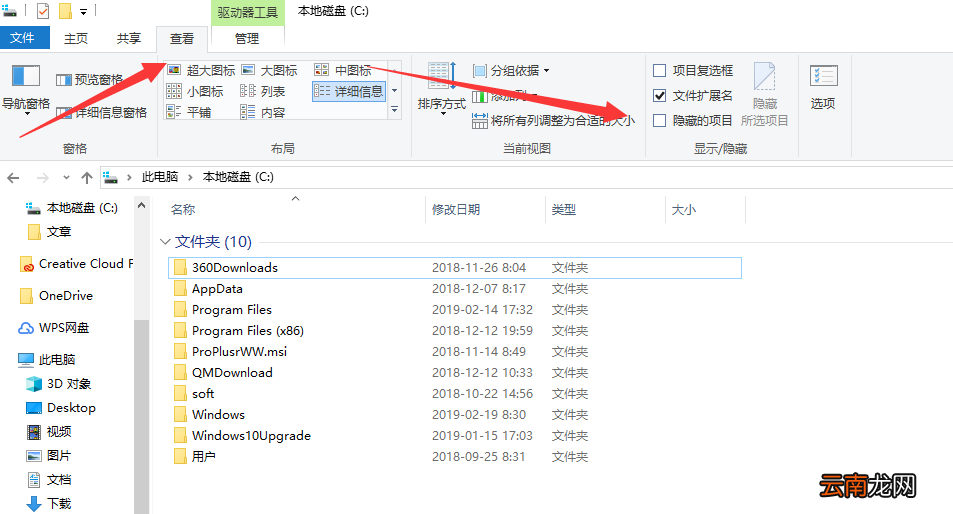Click New folder icon in title bar
Image resolution: width=953 pixels, height=514 pixels.
(65, 11)
